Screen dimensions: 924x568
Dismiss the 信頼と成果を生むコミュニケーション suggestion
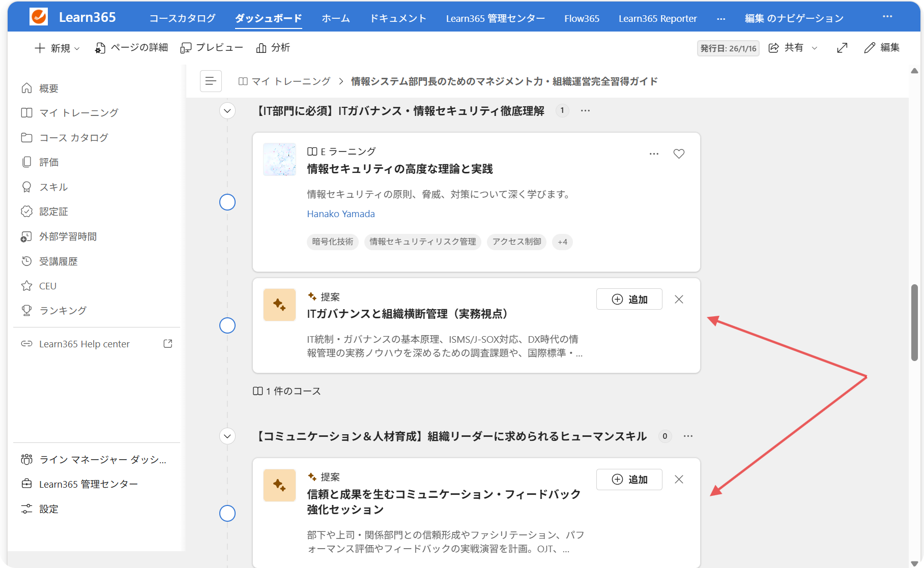point(679,480)
